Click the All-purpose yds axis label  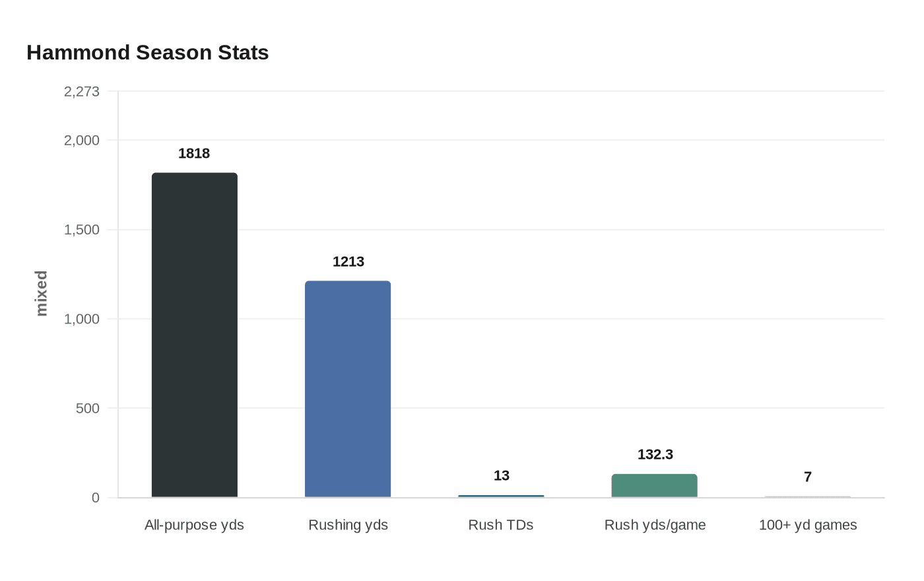(x=194, y=525)
